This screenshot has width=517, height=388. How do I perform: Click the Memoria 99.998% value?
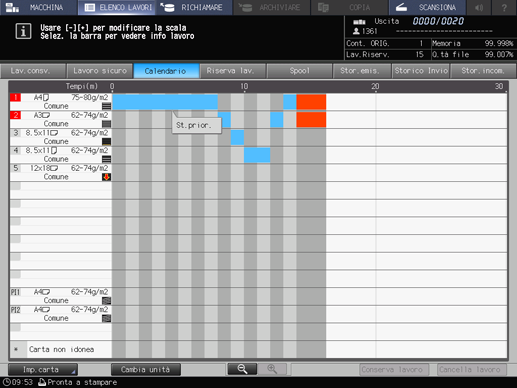(x=499, y=43)
